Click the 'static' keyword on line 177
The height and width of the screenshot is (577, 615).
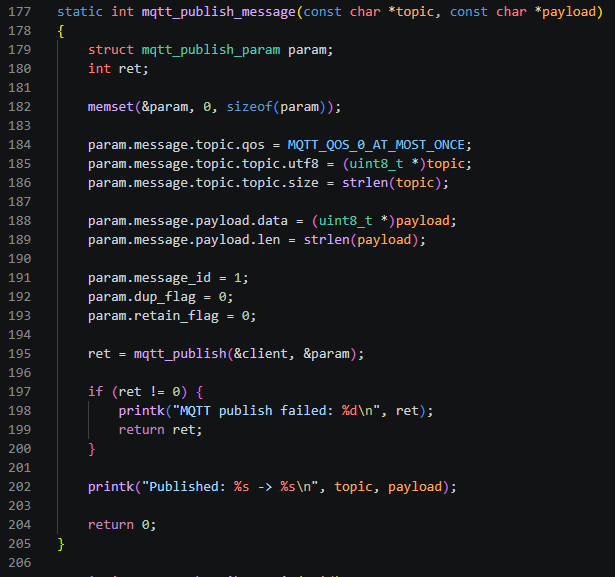point(80,12)
